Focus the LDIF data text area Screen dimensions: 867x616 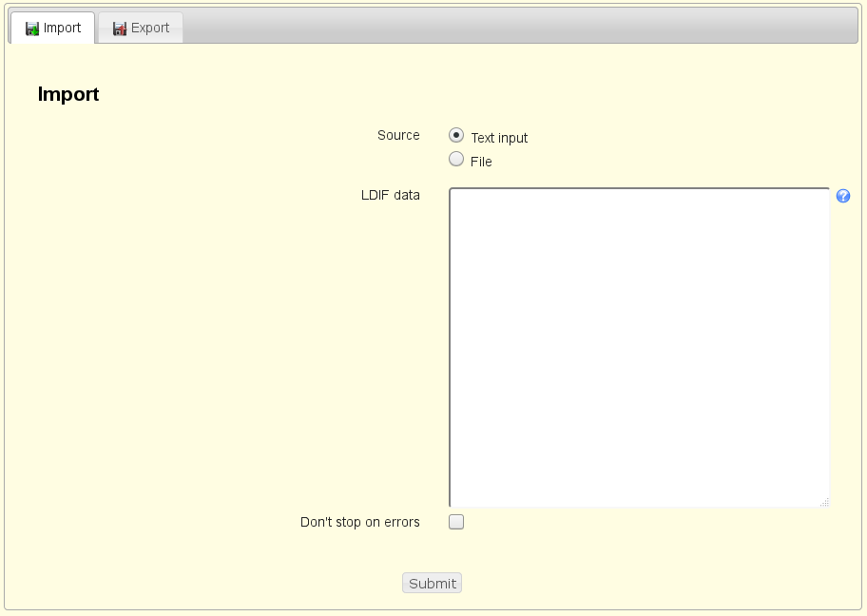click(x=639, y=347)
